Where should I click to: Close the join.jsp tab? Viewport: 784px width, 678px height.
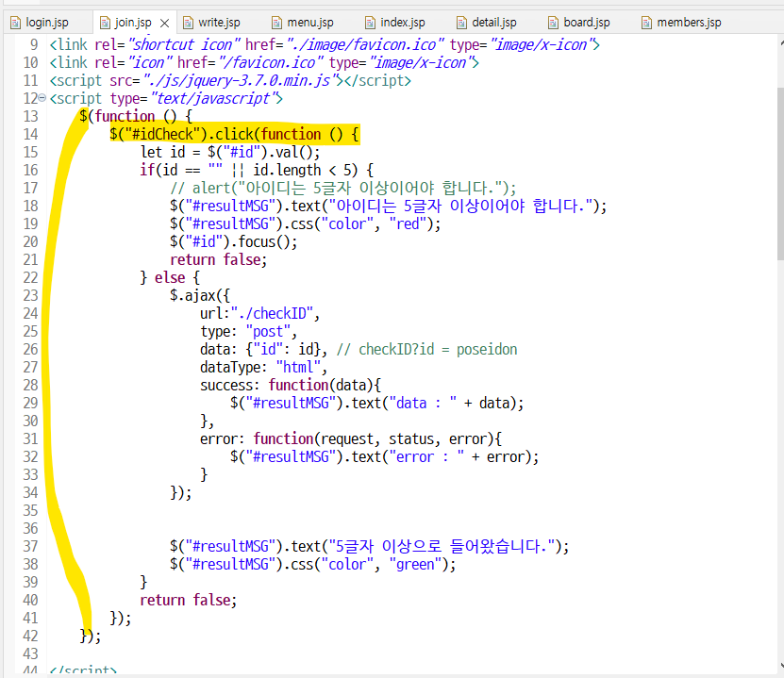point(164,23)
